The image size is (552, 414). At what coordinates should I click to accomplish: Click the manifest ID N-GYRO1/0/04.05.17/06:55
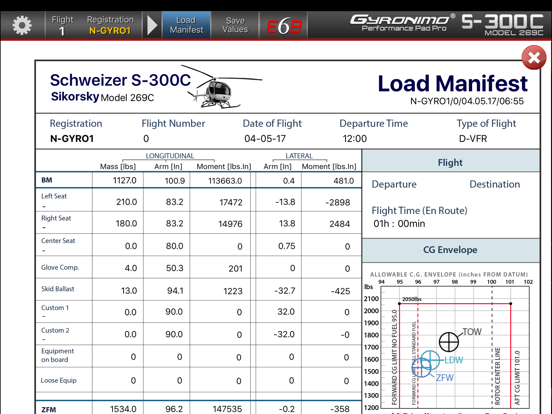pos(467,101)
